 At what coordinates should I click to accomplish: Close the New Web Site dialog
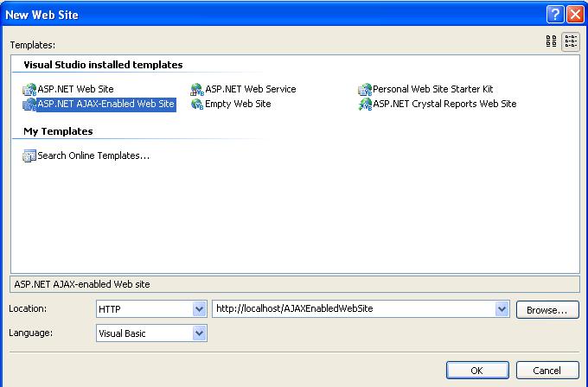(x=575, y=15)
